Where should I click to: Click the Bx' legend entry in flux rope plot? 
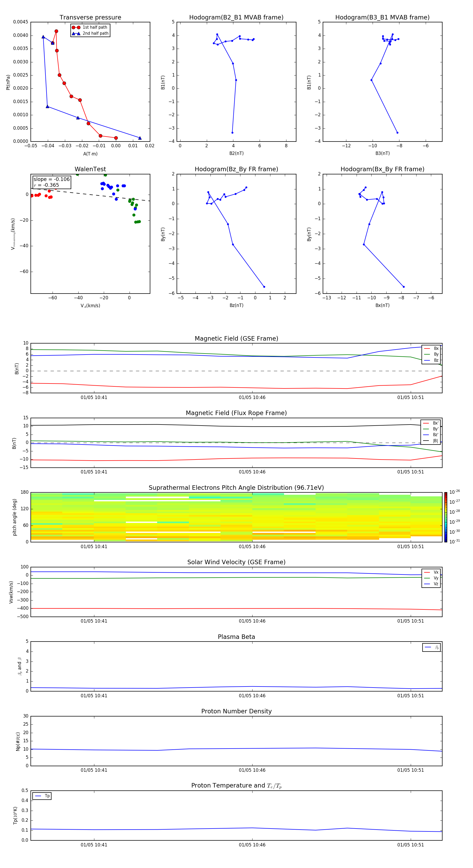(431, 423)
